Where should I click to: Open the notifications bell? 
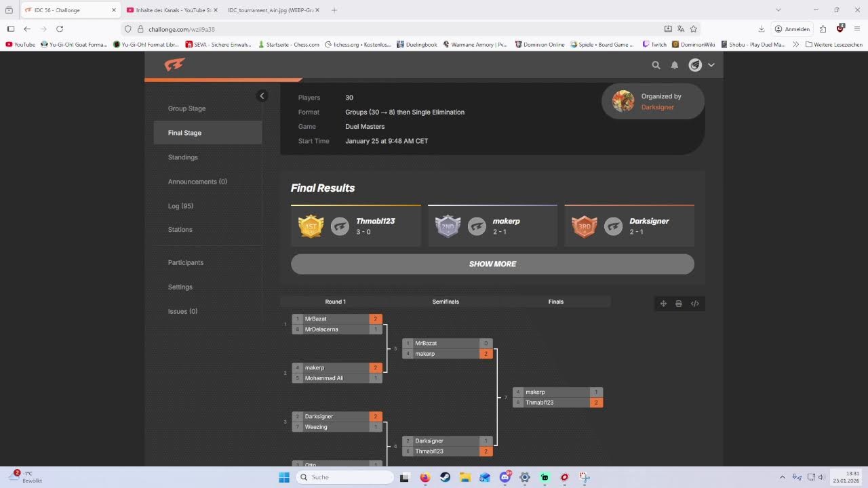(675, 65)
